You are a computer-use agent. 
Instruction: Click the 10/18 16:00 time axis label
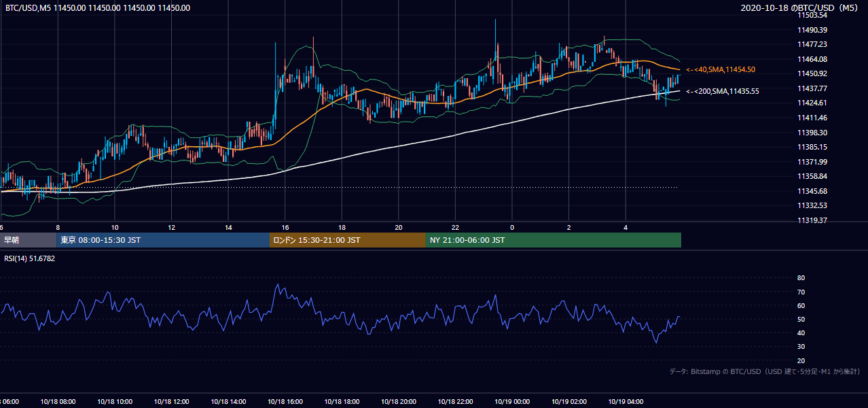(285, 402)
